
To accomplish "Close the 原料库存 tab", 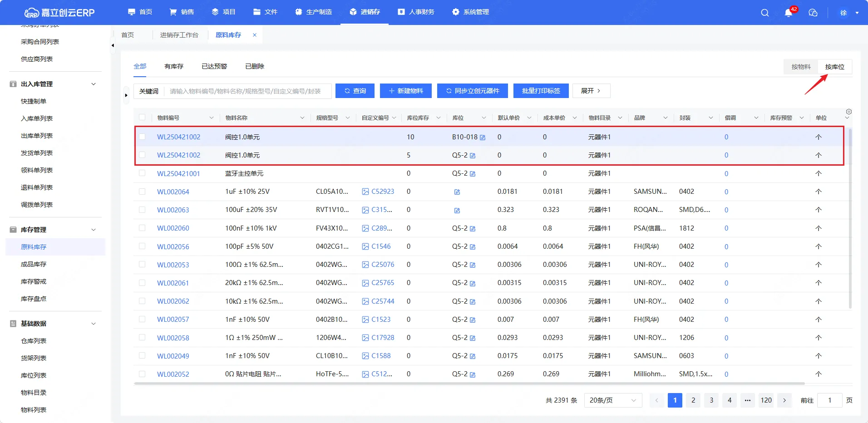I will [x=255, y=35].
